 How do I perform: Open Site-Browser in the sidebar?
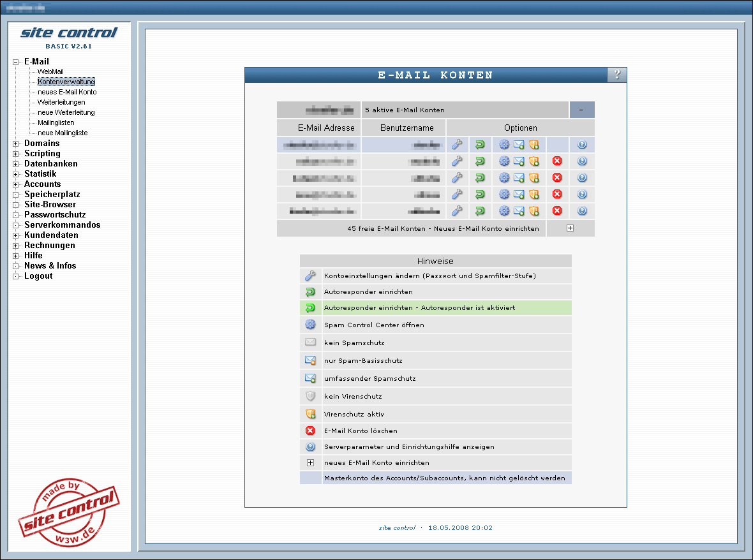(50, 205)
